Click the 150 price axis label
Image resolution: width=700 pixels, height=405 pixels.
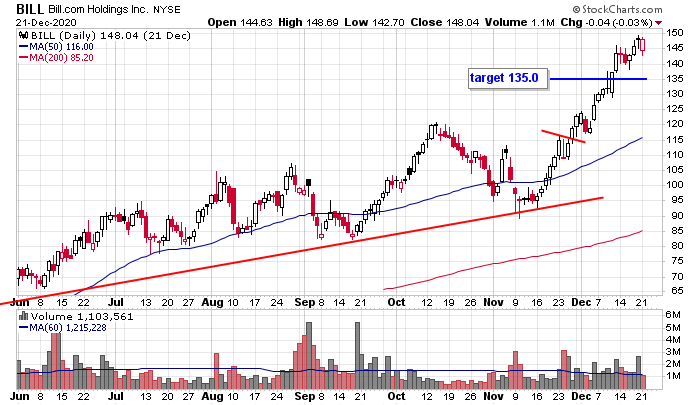tap(675, 33)
